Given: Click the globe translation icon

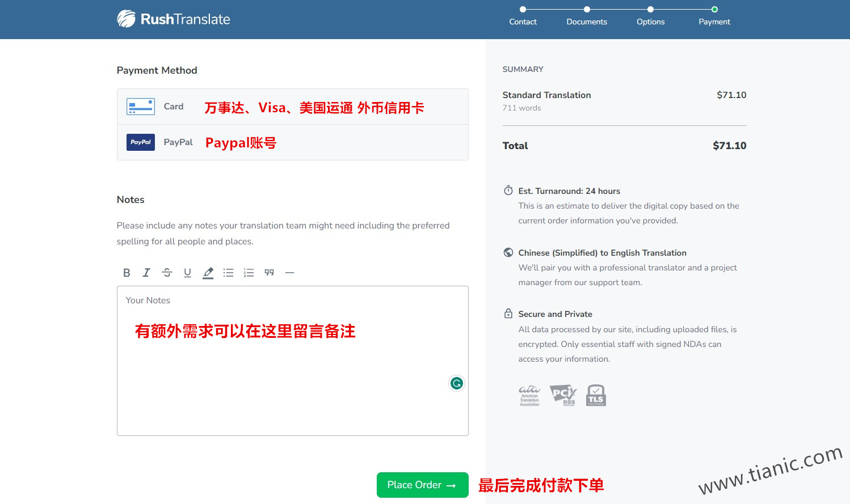Looking at the screenshot, I should pyautogui.click(x=508, y=252).
